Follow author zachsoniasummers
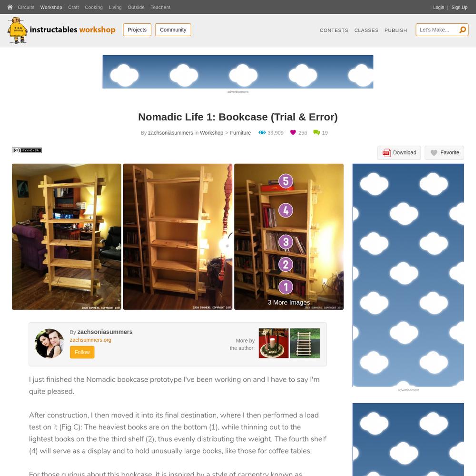Screen dimensions: 476x476 pos(82,352)
